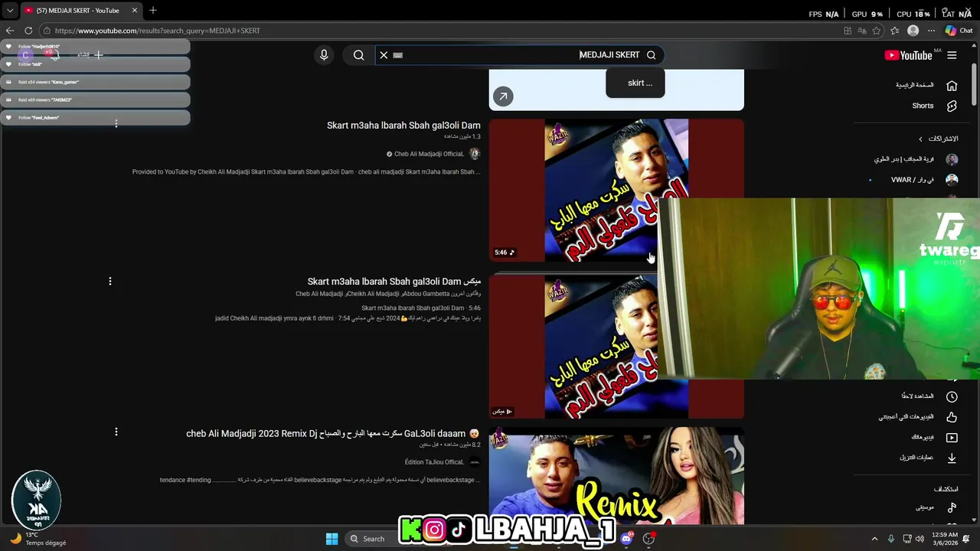The image size is (980, 551).
Task: Choose the "skirt ..." suggestion chip
Action: 635,83
